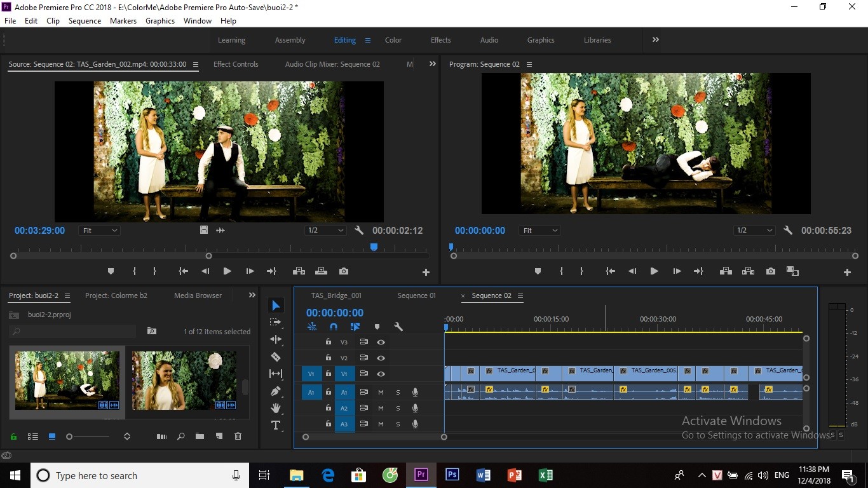Click Export Frame camera in Source monitor
The height and width of the screenshot is (488, 868).
(344, 271)
